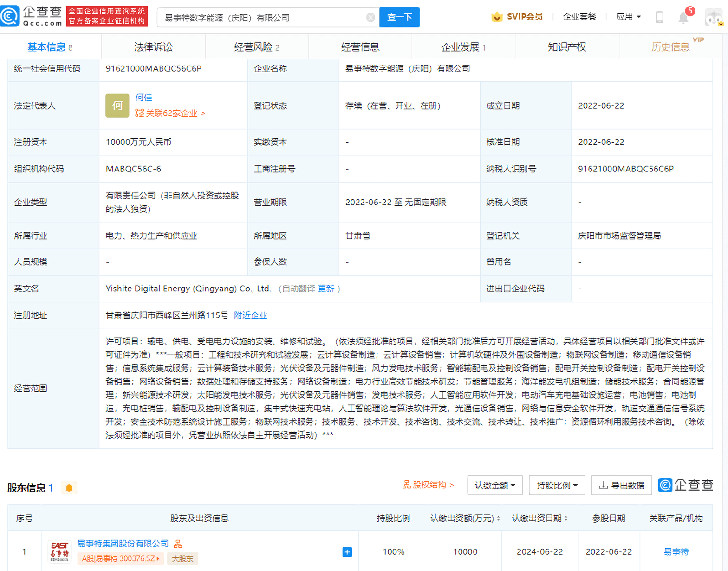The width and height of the screenshot is (728, 571).
Task: Switch to 历史信息 VIP tab
Action: pos(670,47)
